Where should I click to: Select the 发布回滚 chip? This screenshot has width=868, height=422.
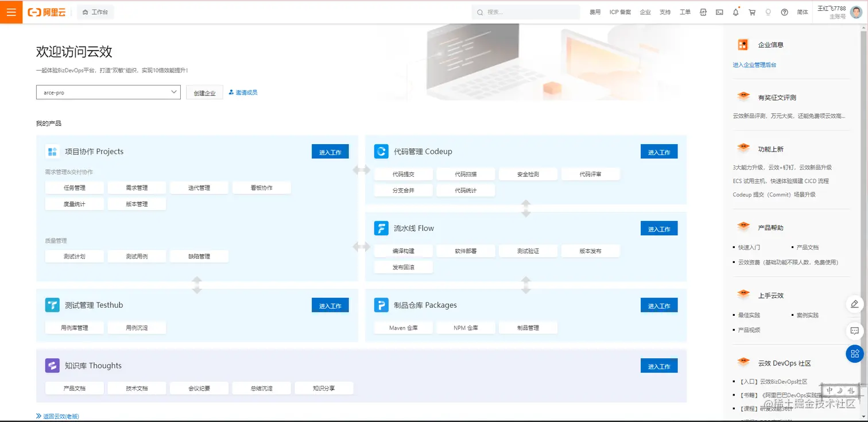click(x=404, y=267)
